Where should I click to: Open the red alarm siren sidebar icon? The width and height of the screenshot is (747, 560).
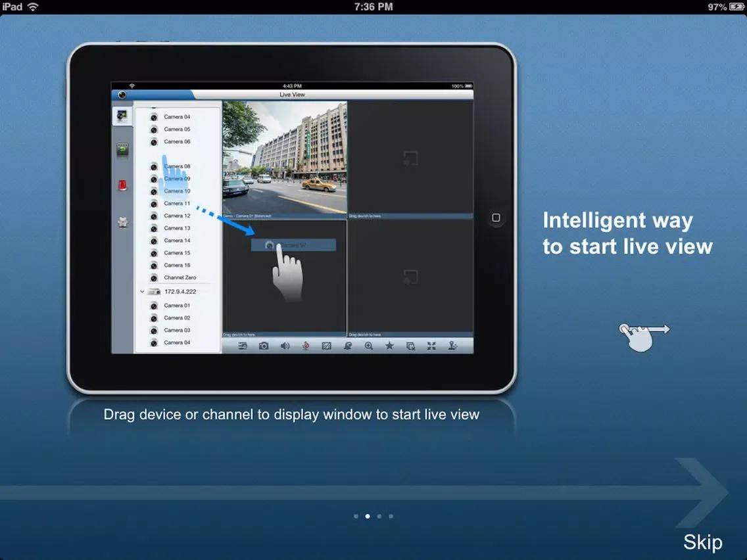pos(122,185)
